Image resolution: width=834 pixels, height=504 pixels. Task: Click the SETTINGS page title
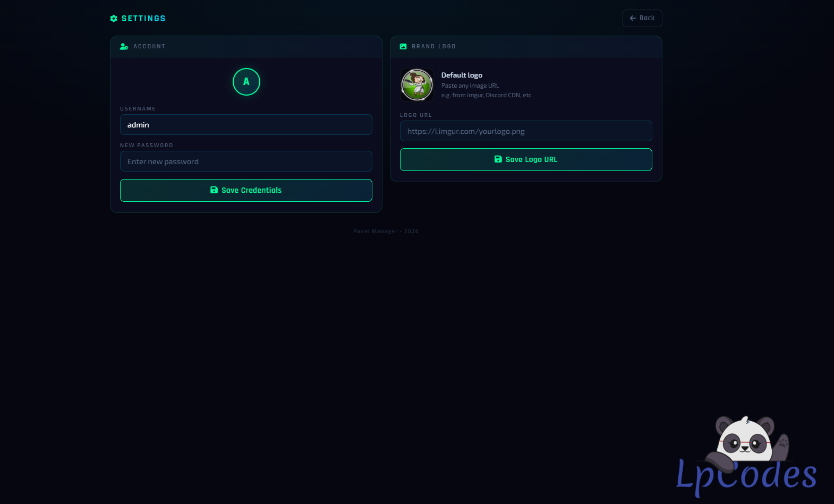tap(143, 19)
